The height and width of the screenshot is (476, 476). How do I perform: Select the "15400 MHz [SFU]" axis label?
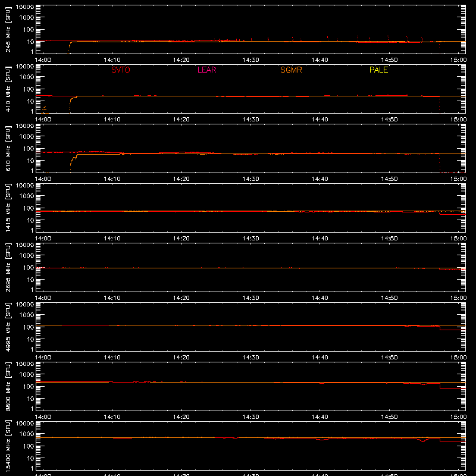coord(8,446)
